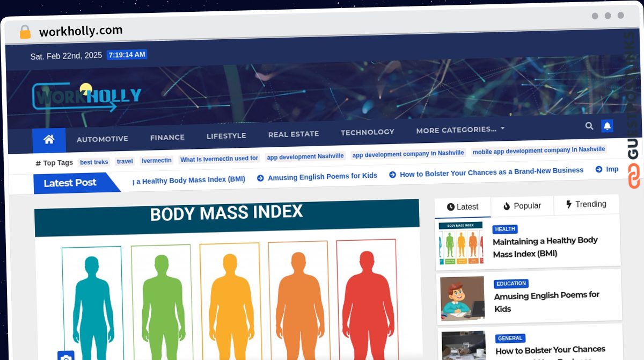Click the EDUCATION category badge
This screenshot has width=644, height=360.
(x=511, y=284)
